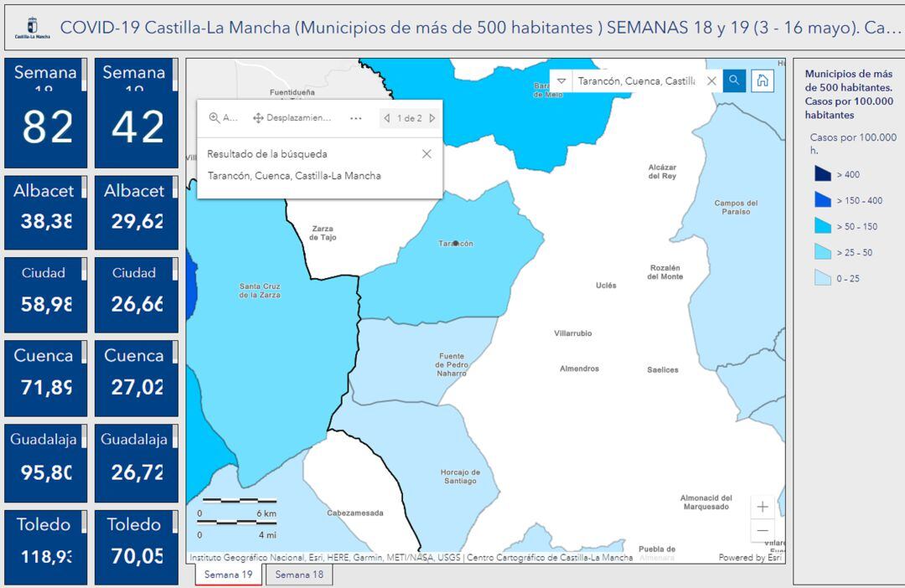Click inside the Tarancón search input field
The height and width of the screenshot is (588, 905).
click(637, 80)
